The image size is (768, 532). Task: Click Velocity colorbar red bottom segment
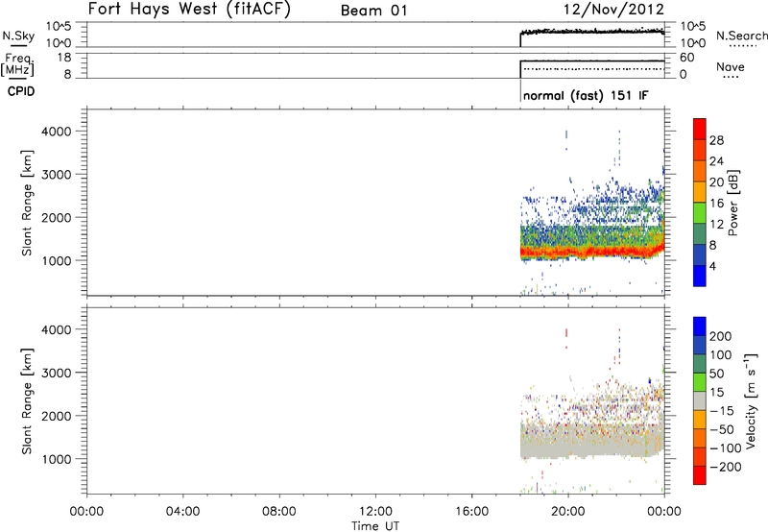point(700,475)
